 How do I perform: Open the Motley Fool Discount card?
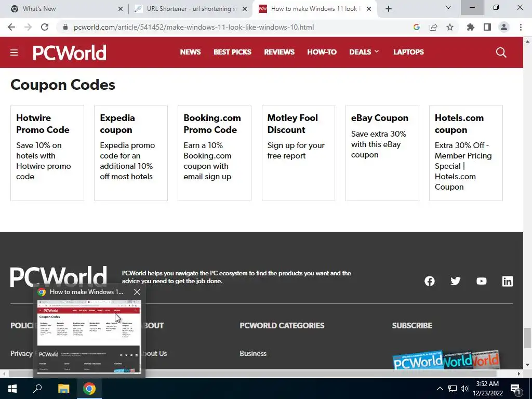[x=298, y=153]
